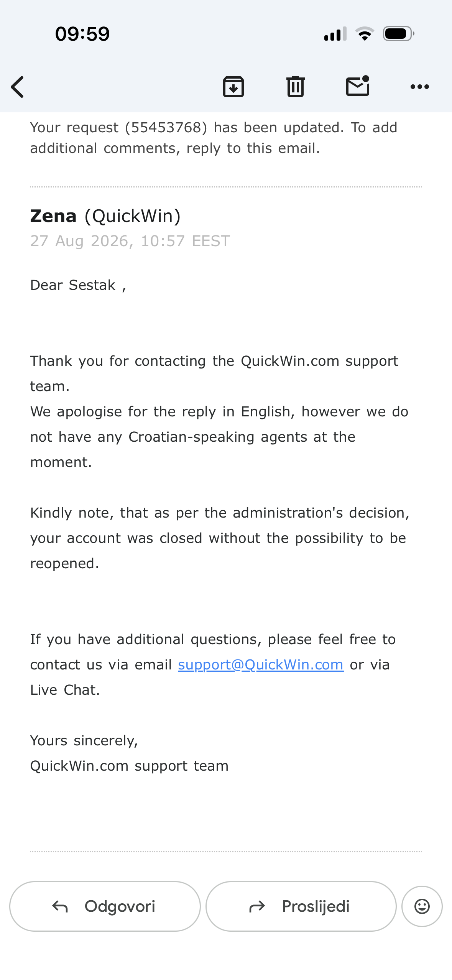This screenshot has height=980, width=452.
Task: Open the support@QuickWin.com email link
Action: click(261, 665)
